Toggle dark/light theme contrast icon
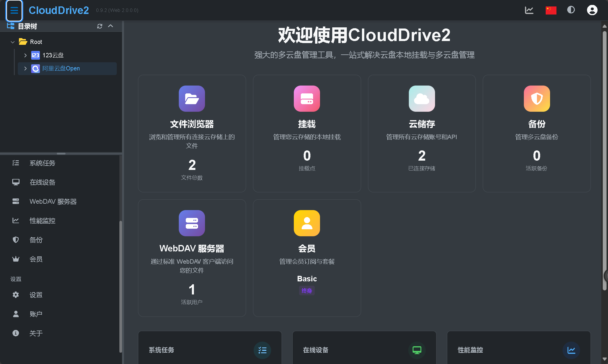 coord(571,10)
